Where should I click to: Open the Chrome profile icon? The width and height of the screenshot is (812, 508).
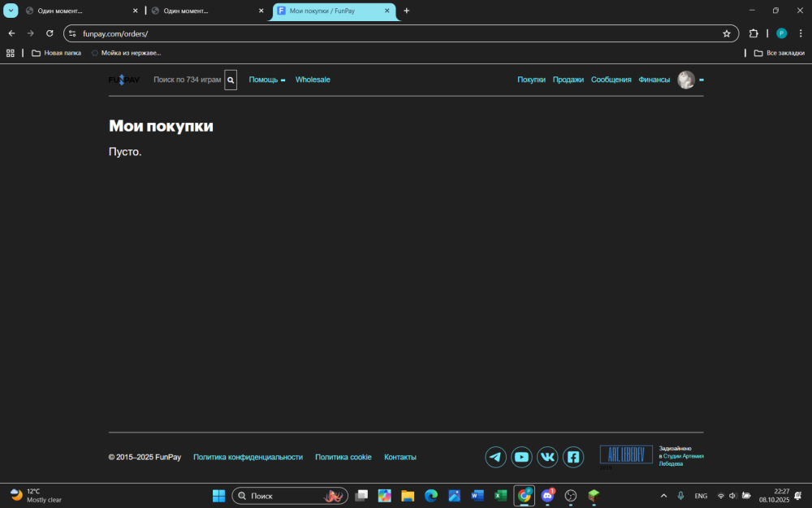(x=781, y=33)
